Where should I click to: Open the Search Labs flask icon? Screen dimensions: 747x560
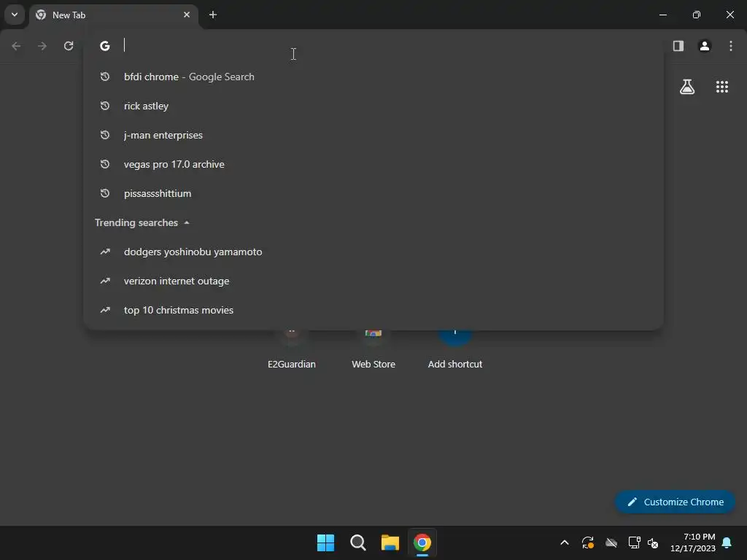click(687, 87)
